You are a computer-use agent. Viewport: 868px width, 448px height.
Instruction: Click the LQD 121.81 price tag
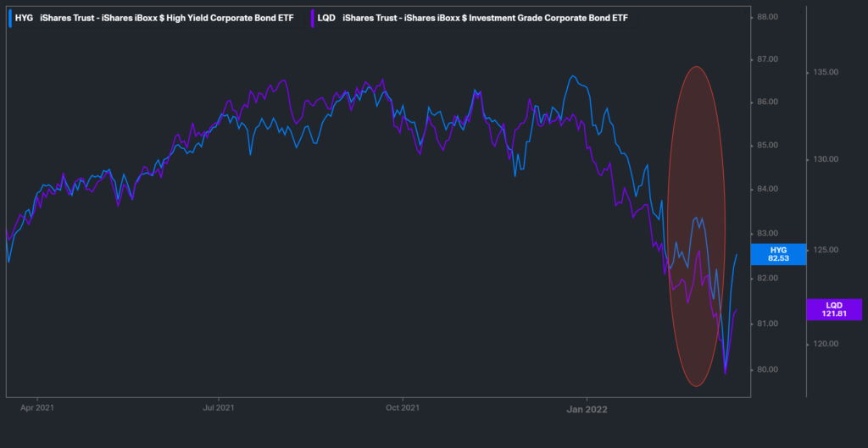click(x=834, y=309)
